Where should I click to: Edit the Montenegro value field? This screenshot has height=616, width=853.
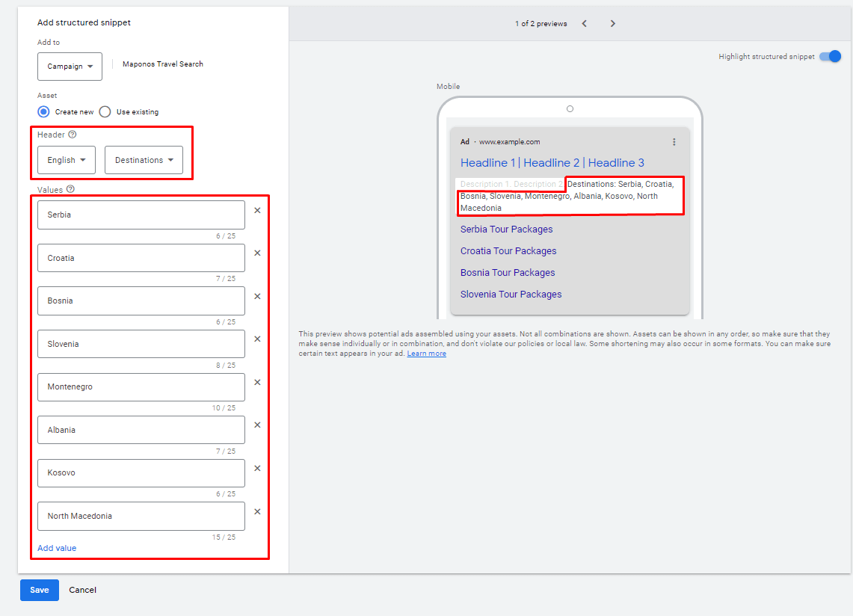[x=141, y=387]
